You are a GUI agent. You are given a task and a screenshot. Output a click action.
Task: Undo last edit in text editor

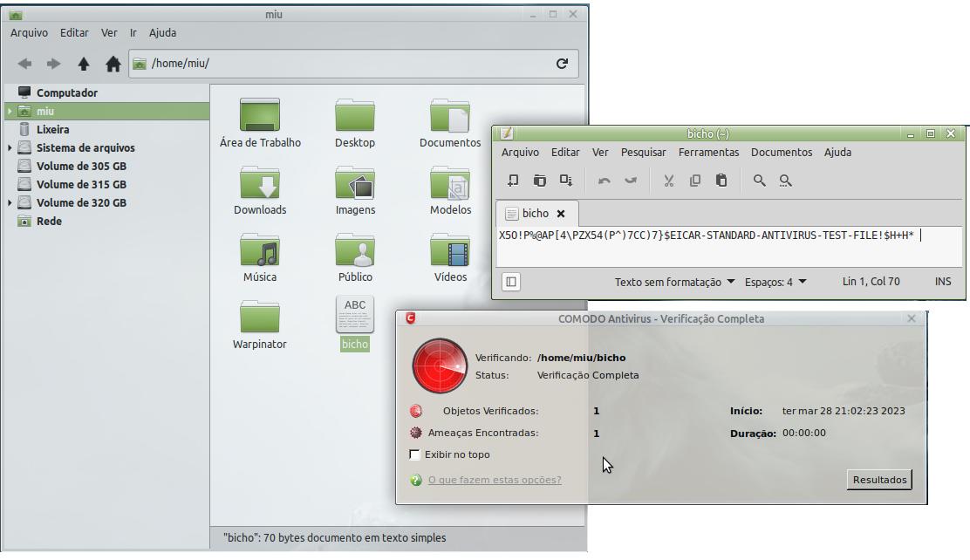coord(605,181)
